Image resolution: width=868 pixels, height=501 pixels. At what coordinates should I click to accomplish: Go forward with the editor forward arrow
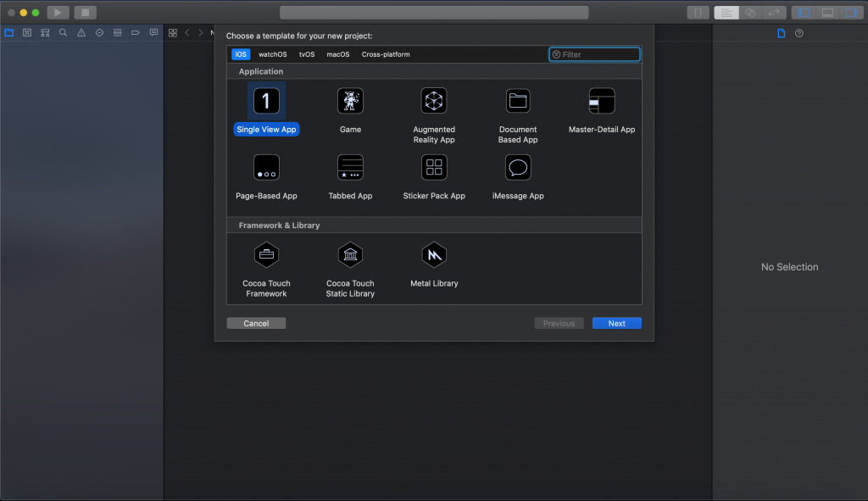(200, 33)
